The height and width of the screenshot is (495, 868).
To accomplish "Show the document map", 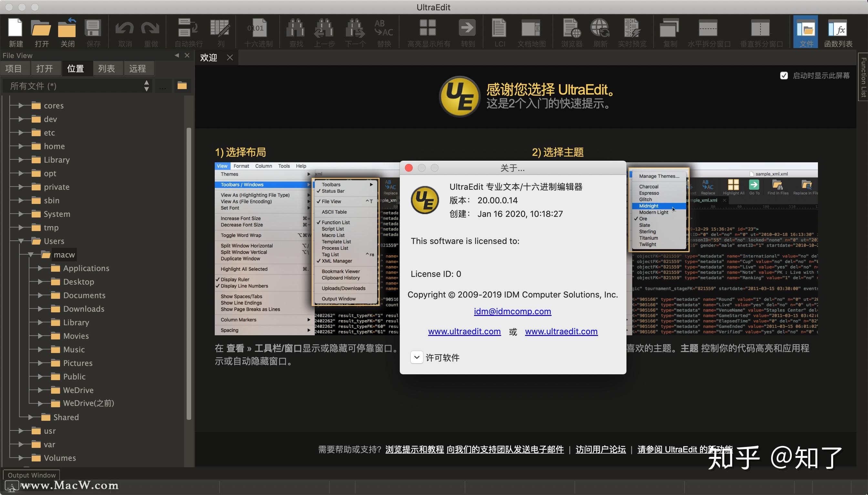I will (531, 32).
